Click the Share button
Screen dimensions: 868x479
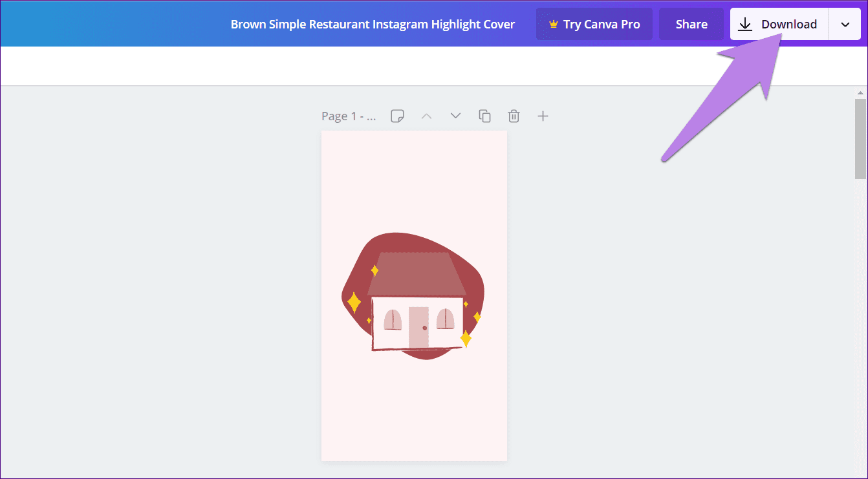point(691,25)
